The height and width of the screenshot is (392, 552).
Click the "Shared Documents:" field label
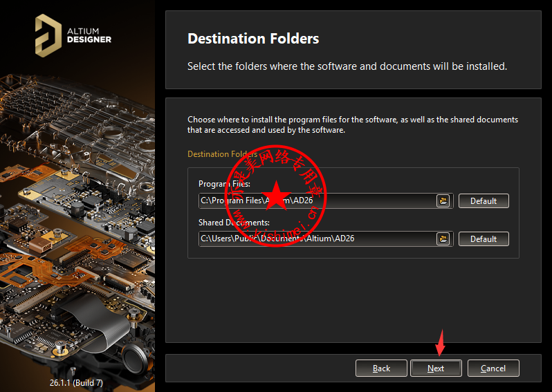[234, 222]
